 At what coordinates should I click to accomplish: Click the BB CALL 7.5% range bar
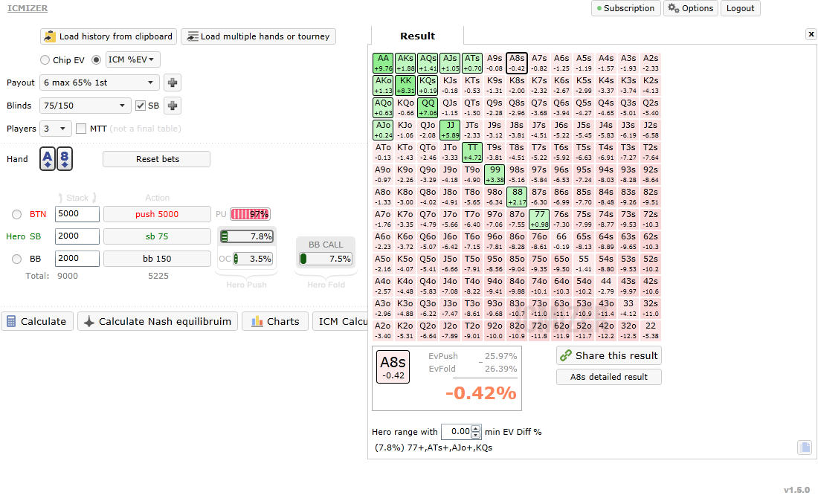[x=326, y=259]
